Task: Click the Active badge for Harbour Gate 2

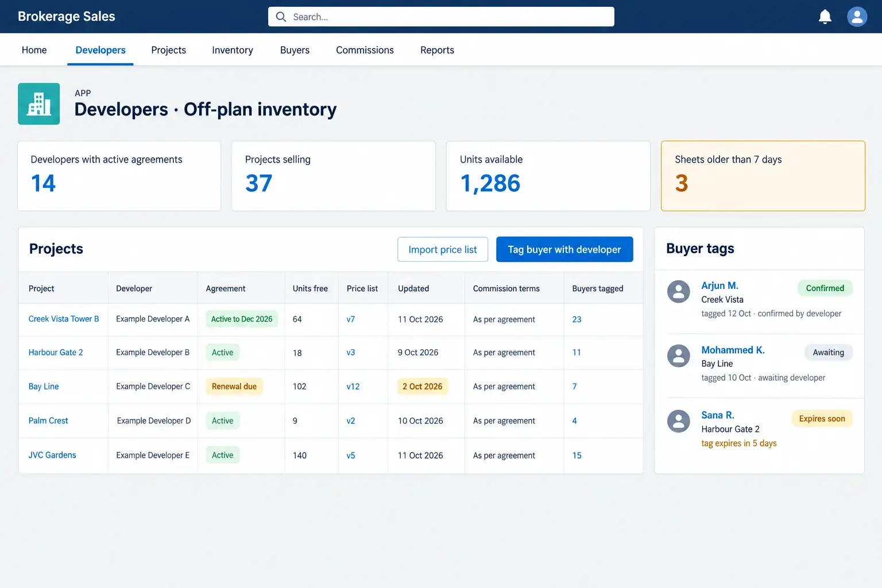Action: pyautogui.click(x=222, y=353)
